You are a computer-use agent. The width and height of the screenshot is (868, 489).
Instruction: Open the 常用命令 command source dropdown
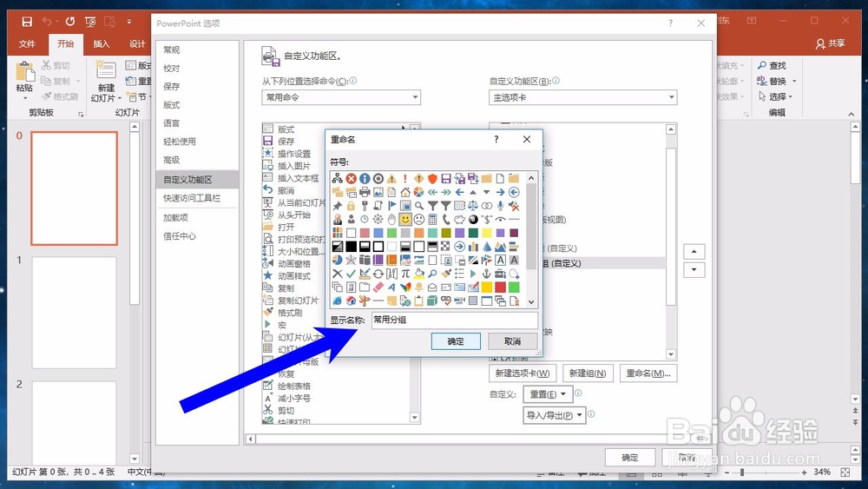pos(341,97)
